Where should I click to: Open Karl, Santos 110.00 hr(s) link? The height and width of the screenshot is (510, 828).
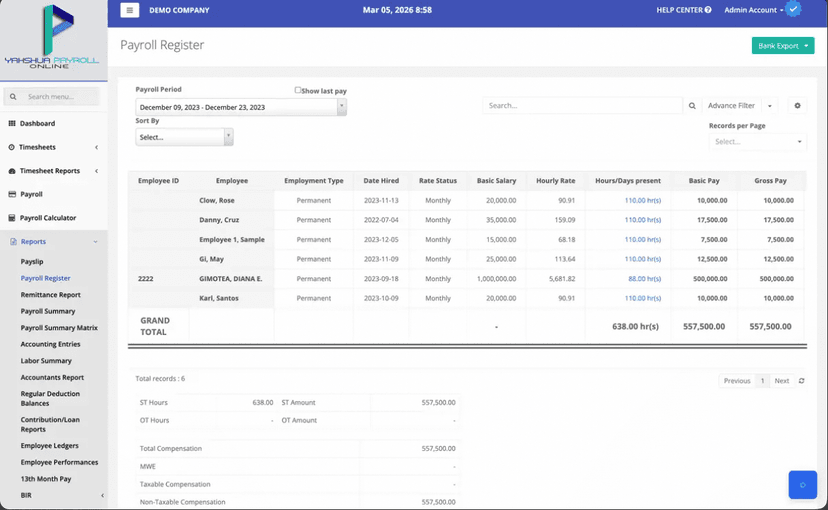[643, 298]
